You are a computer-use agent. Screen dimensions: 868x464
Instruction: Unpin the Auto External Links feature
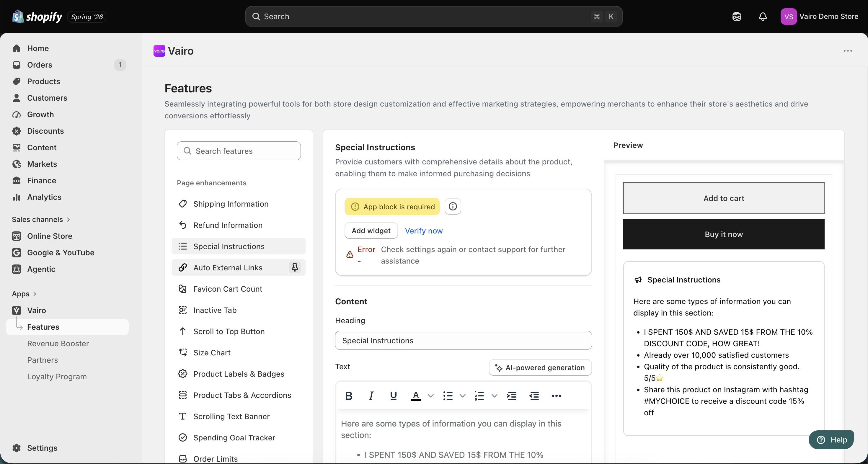(x=295, y=267)
